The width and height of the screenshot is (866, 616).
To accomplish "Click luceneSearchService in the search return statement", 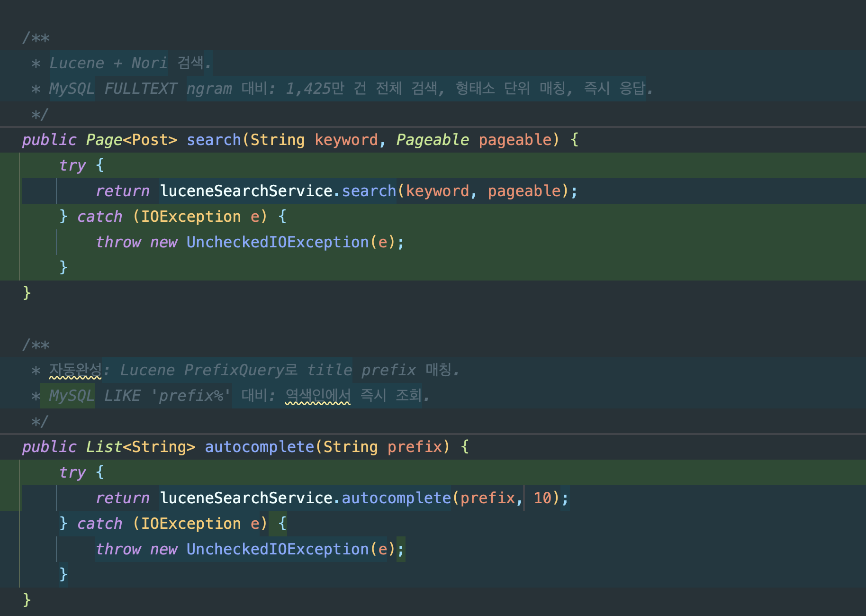I will pos(246,191).
